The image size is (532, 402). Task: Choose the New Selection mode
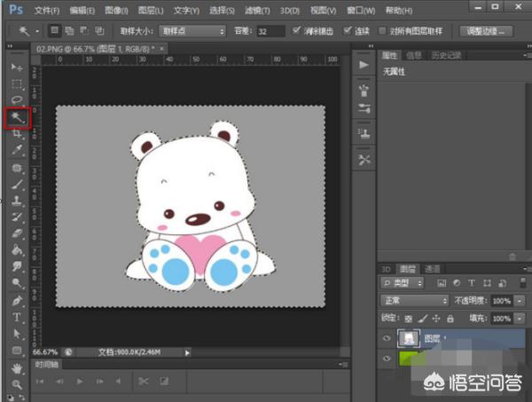[54, 31]
